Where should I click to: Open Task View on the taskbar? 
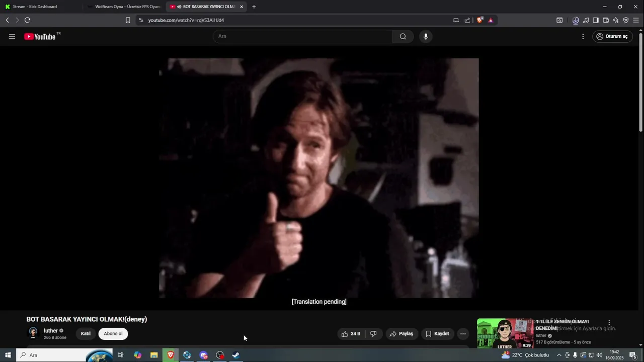click(x=121, y=355)
